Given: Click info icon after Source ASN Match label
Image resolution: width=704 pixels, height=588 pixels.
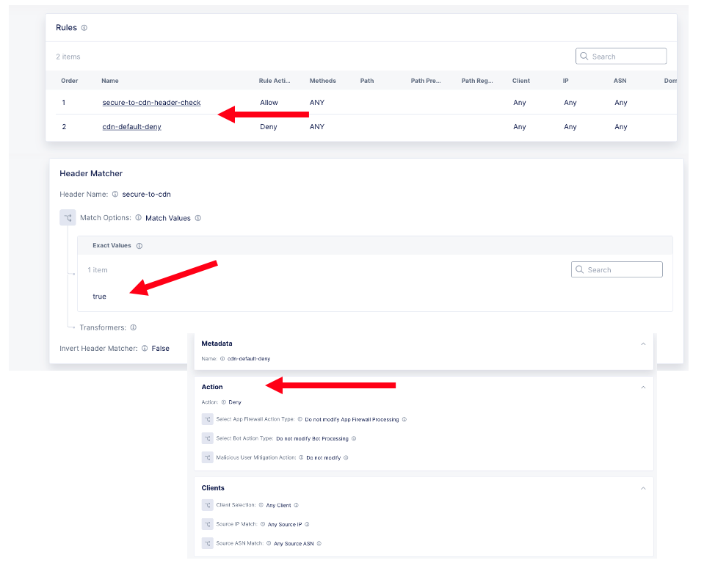Looking at the screenshot, I should tap(269, 543).
